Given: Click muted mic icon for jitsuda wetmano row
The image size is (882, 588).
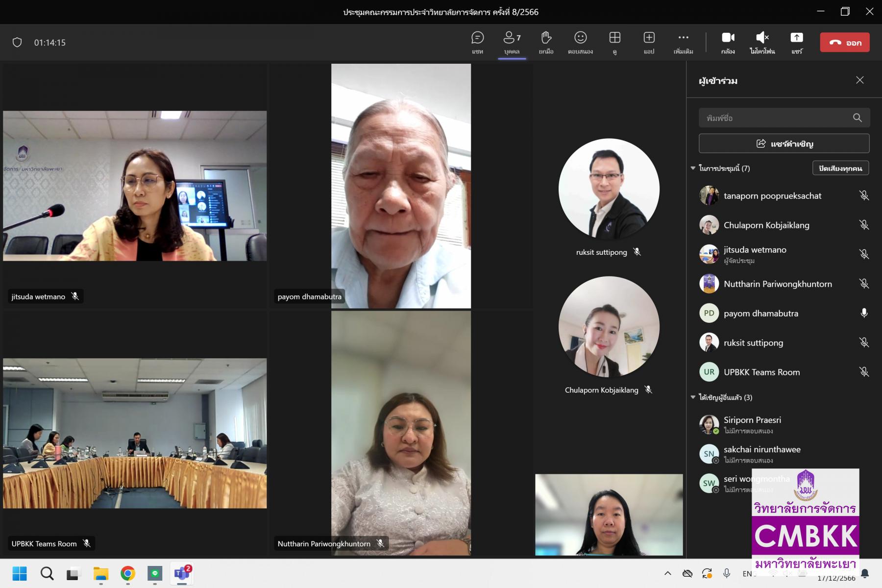Looking at the screenshot, I should click(864, 254).
